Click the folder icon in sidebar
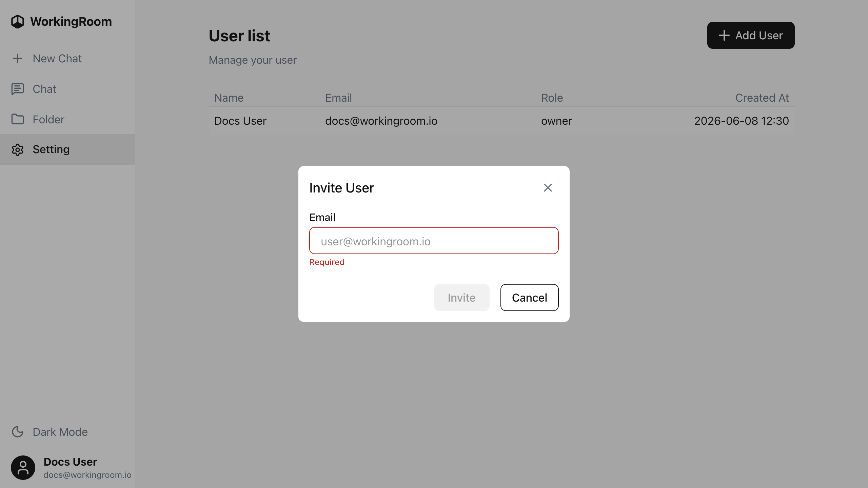This screenshot has width=868, height=488. 18,119
